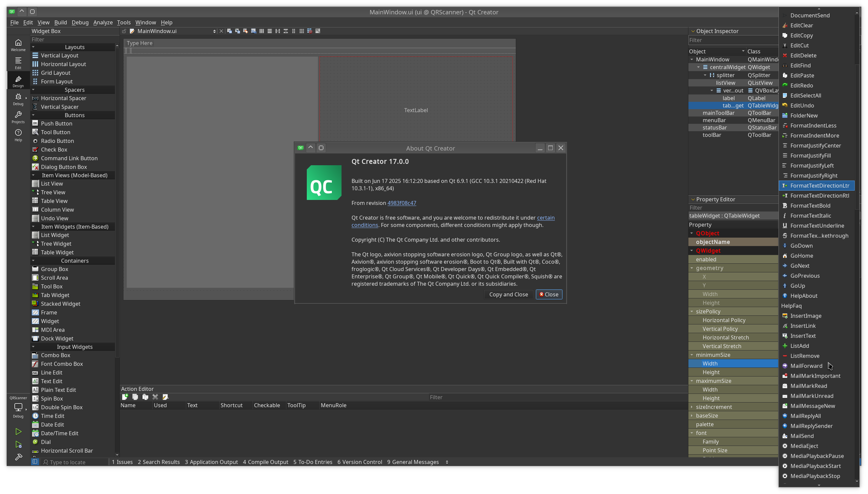Click Paste icon in Action Editor
Screen dimensions: 868x494
(x=145, y=397)
